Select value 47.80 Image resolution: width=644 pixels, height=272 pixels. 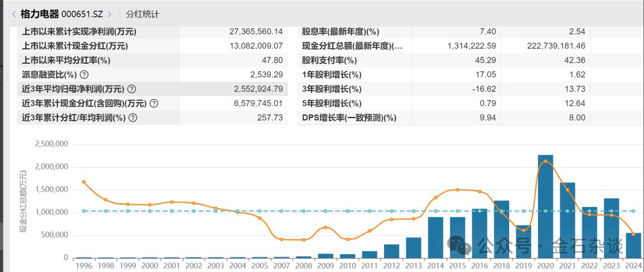tap(273, 60)
